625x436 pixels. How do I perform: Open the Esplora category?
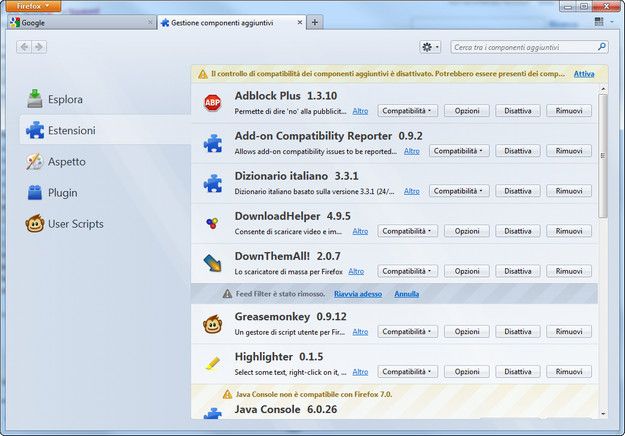[105, 99]
